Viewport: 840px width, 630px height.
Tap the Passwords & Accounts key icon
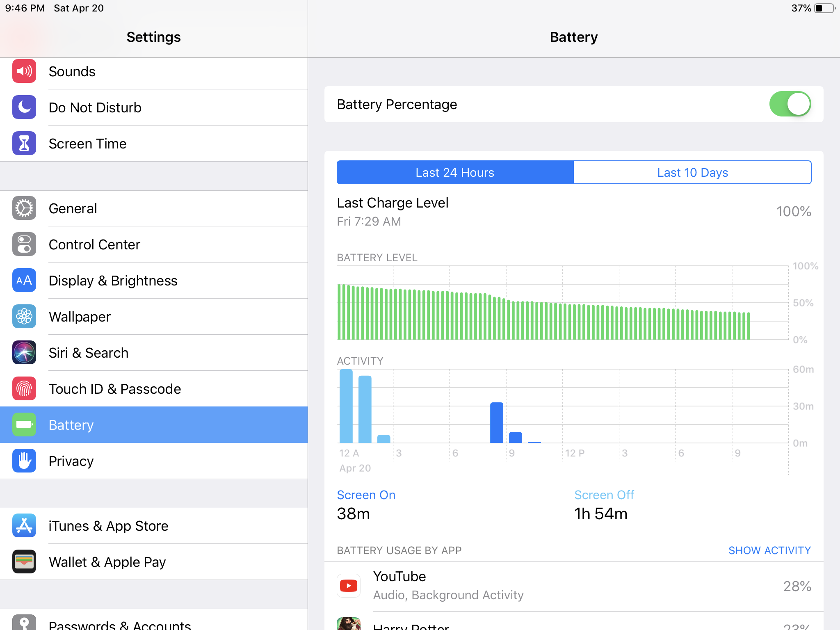tap(24, 623)
